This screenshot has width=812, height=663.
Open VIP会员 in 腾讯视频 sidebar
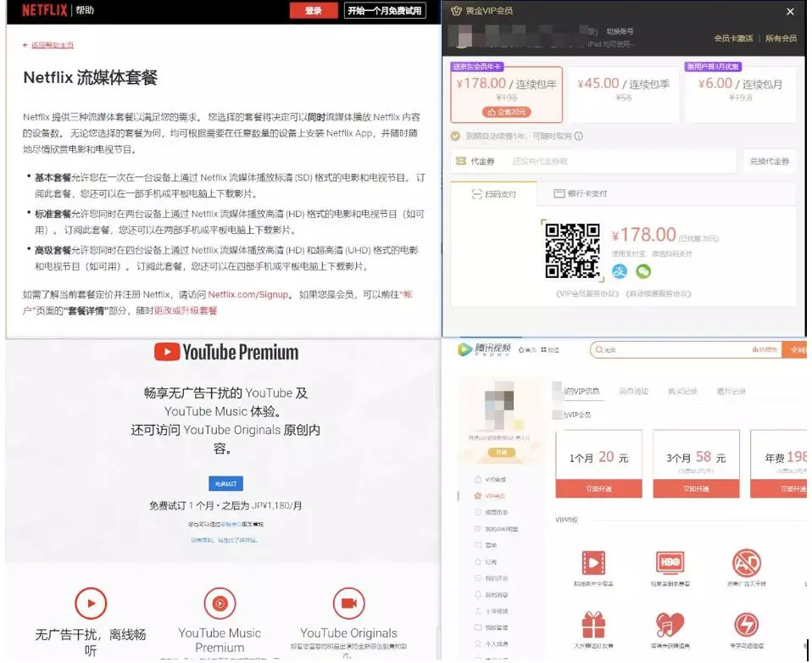pos(490,496)
